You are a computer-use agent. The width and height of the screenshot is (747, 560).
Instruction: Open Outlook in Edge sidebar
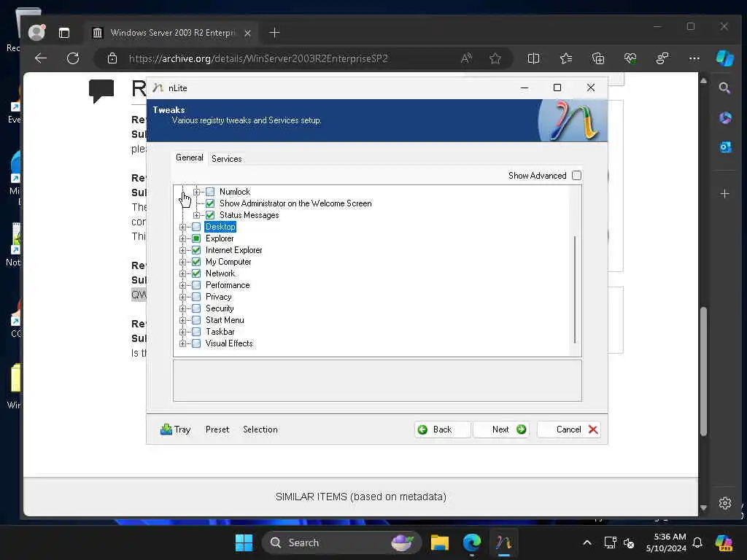725,147
